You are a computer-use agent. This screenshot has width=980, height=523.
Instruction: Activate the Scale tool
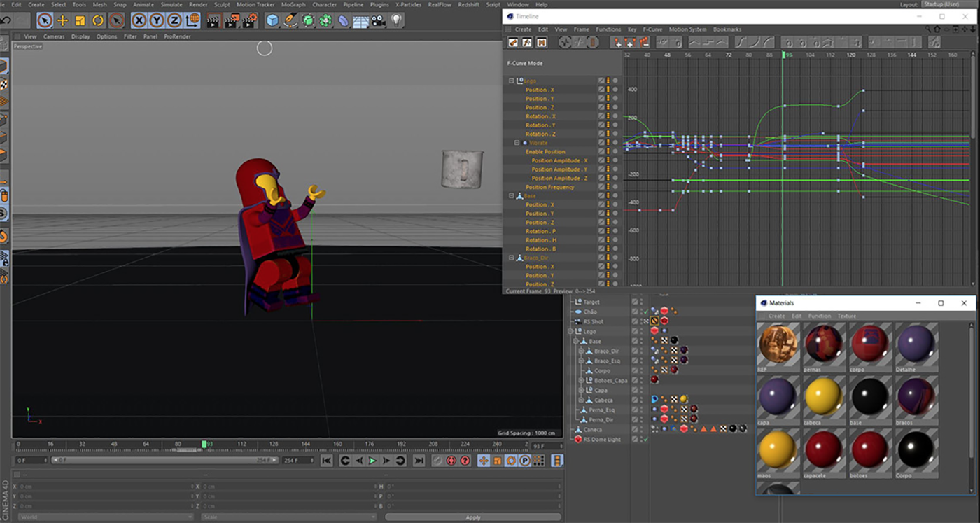pyautogui.click(x=80, y=20)
